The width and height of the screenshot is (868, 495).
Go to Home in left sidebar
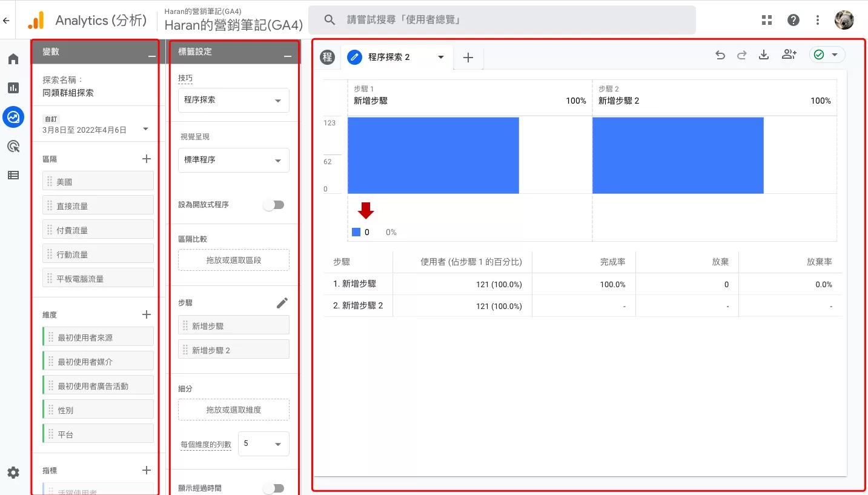(13, 59)
